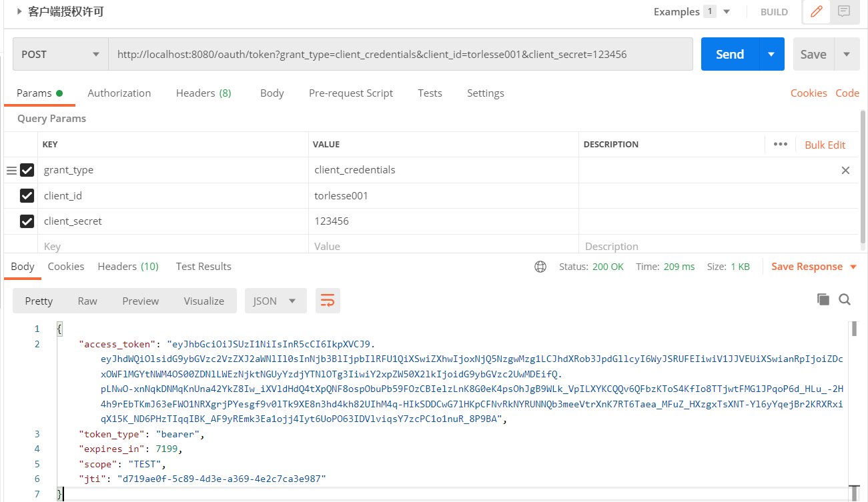Image resolution: width=868 pixels, height=502 pixels.
Task: Click the globe network icon
Action: [x=540, y=267]
